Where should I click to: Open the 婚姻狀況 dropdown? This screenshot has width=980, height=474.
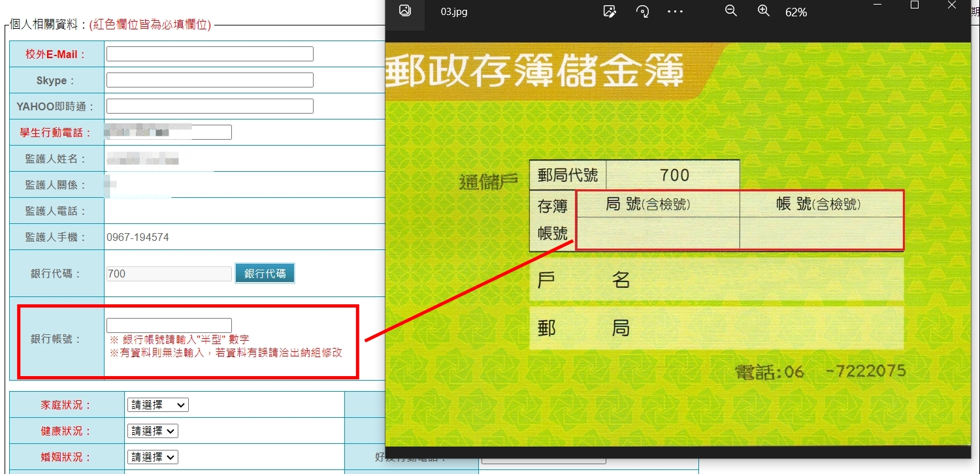click(x=153, y=457)
